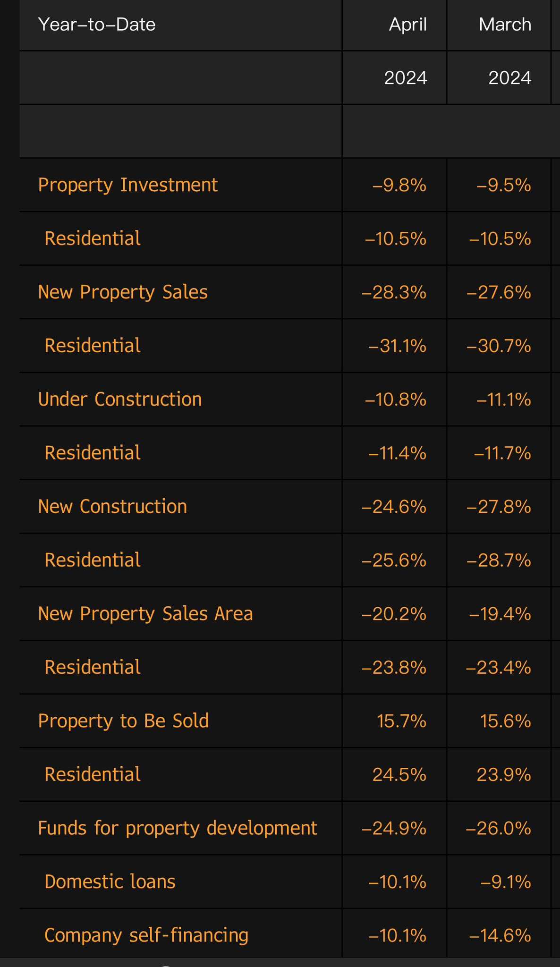Click the Year-to-Date header cell
560x967 pixels.
point(97,25)
